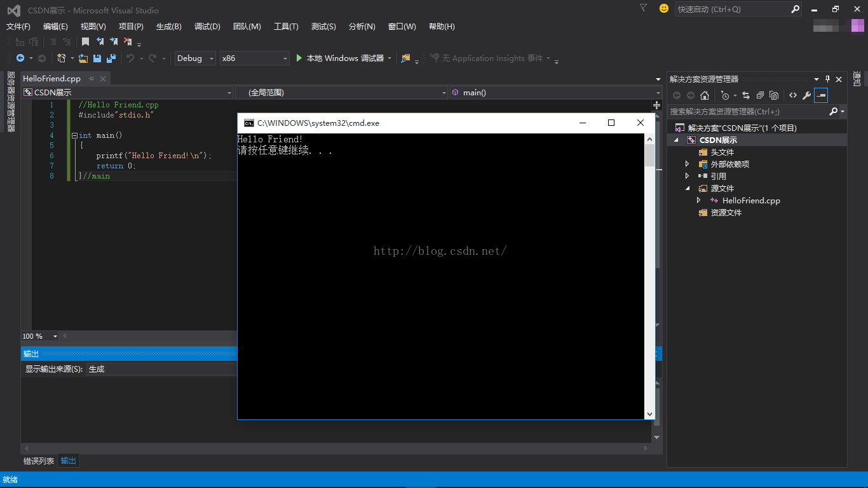Click the Save All icon
The height and width of the screenshot is (488, 868).
tap(111, 58)
